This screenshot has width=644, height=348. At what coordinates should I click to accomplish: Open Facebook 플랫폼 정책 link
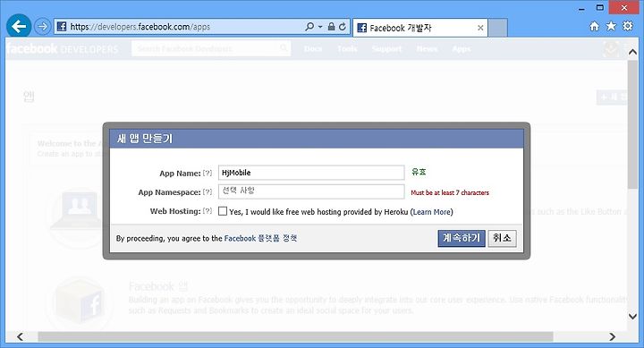point(260,238)
